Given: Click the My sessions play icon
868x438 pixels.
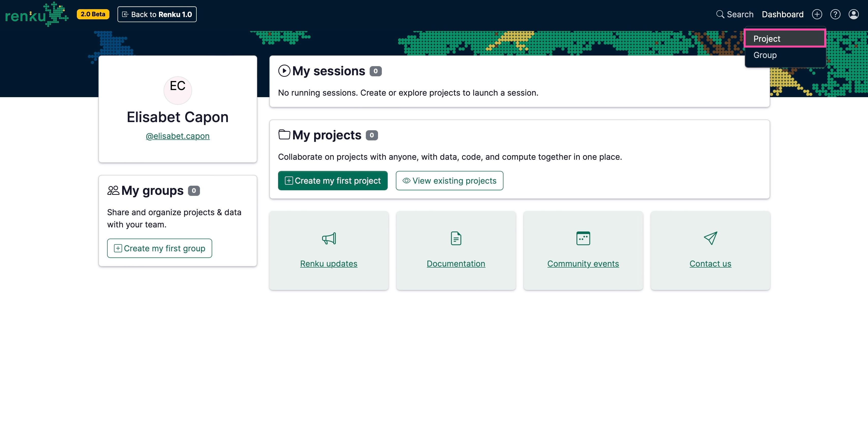Looking at the screenshot, I should (x=284, y=71).
